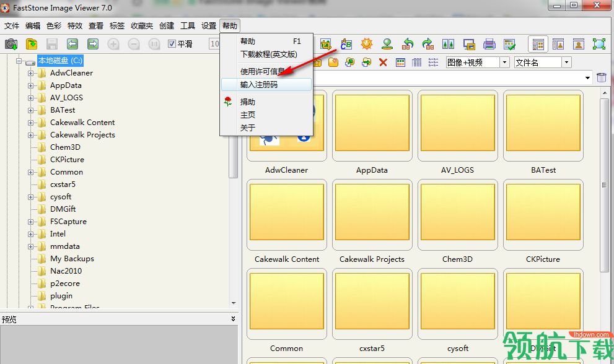The image size is (614, 364).
Task: Select the Chem3D folder thumbnail
Action: tap(458, 215)
